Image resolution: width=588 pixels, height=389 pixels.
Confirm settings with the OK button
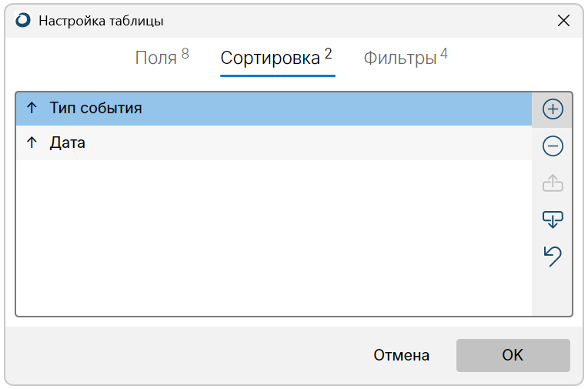click(513, 355)
